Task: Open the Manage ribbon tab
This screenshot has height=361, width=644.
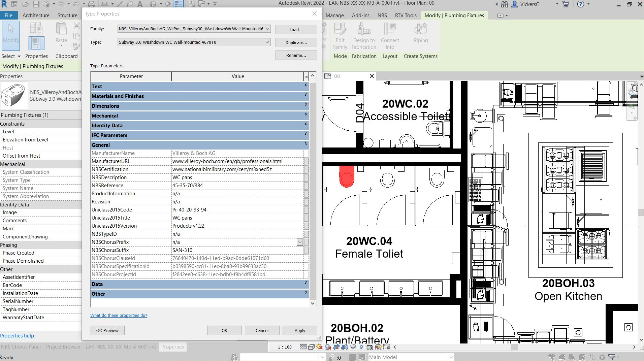Action: click(x=335, y=15)
